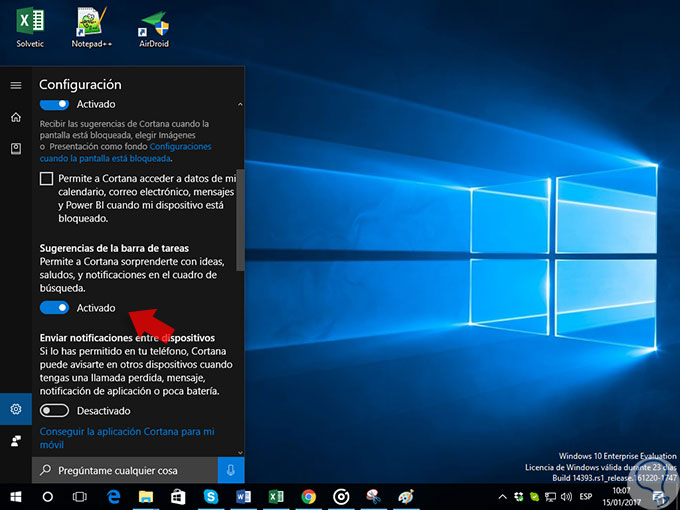Click the Pregúntame cualquier cosa search field
This screenshot has width=680, height=510.
click(x=124, y=470)
